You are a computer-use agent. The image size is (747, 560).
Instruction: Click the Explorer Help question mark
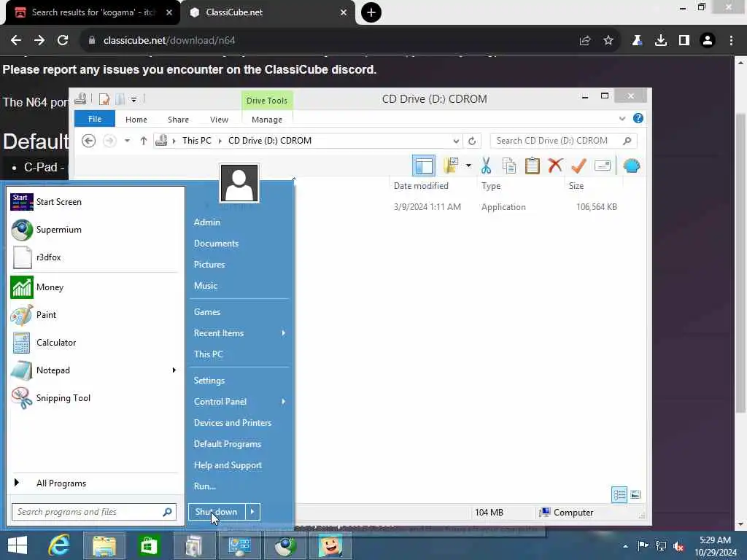(x=638, y=119)
